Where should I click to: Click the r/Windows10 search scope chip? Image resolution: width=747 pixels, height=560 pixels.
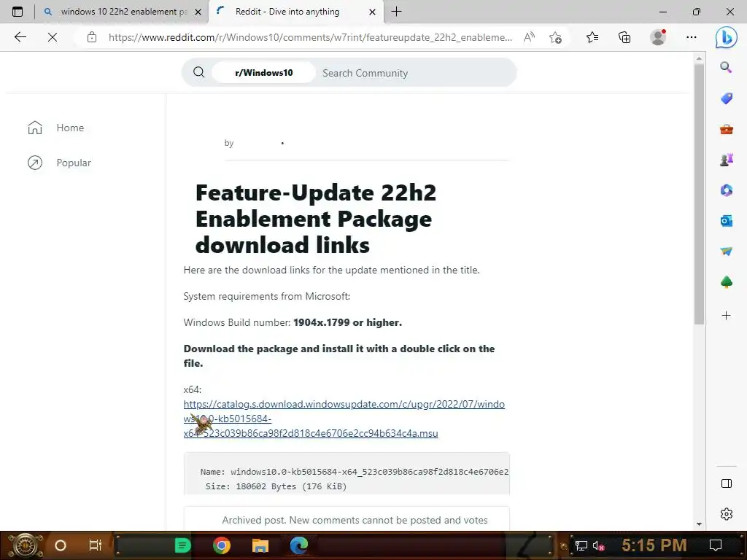point(263,72)
